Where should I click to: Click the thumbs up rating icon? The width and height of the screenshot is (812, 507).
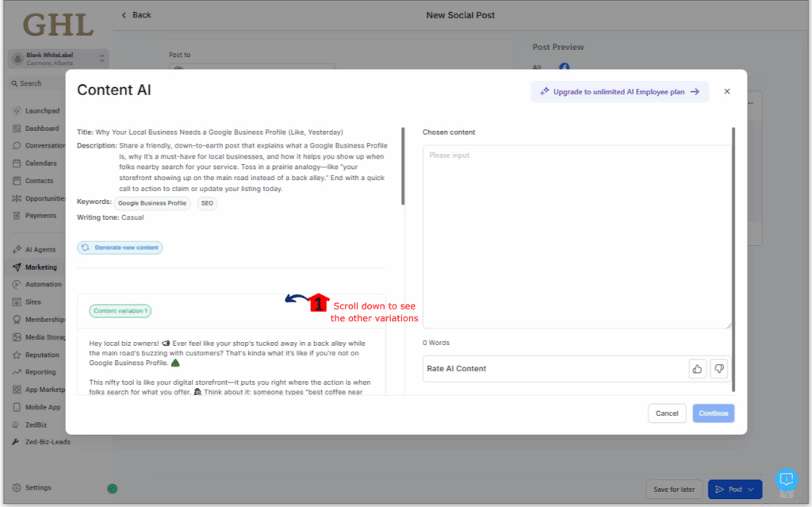[697, 369]
